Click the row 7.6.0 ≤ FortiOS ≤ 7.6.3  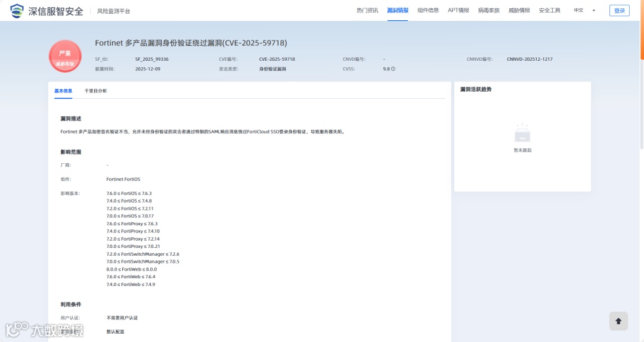129,194
